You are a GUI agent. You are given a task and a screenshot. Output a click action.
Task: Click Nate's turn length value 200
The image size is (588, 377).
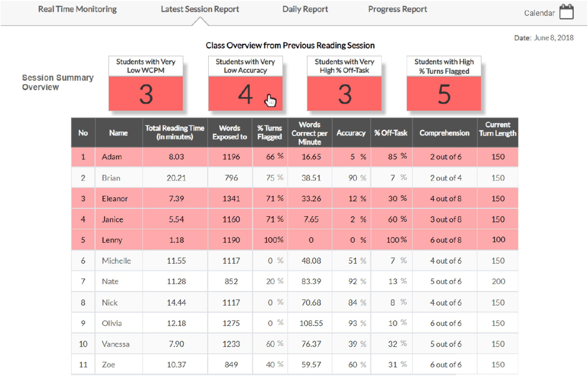click(498, 281)
